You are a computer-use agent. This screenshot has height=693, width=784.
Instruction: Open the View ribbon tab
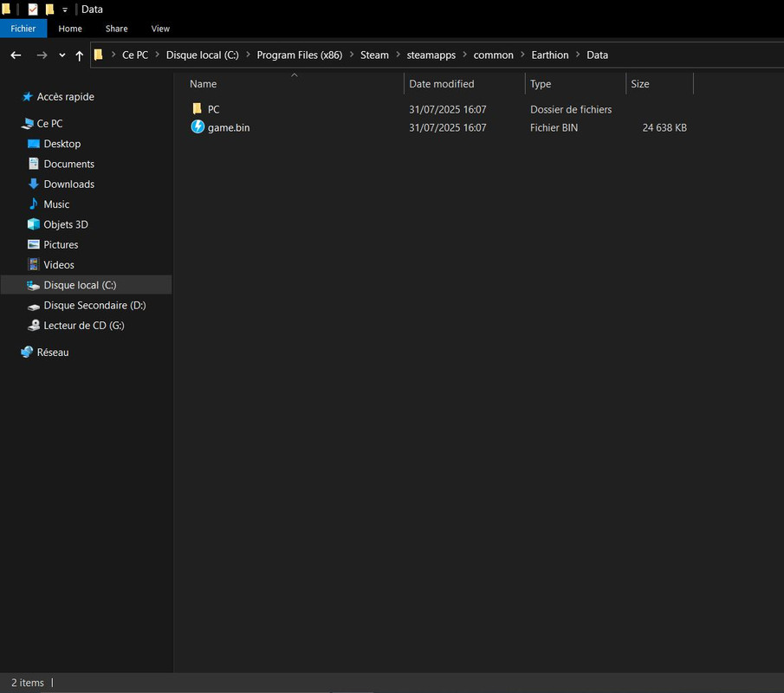click(160, 29)
